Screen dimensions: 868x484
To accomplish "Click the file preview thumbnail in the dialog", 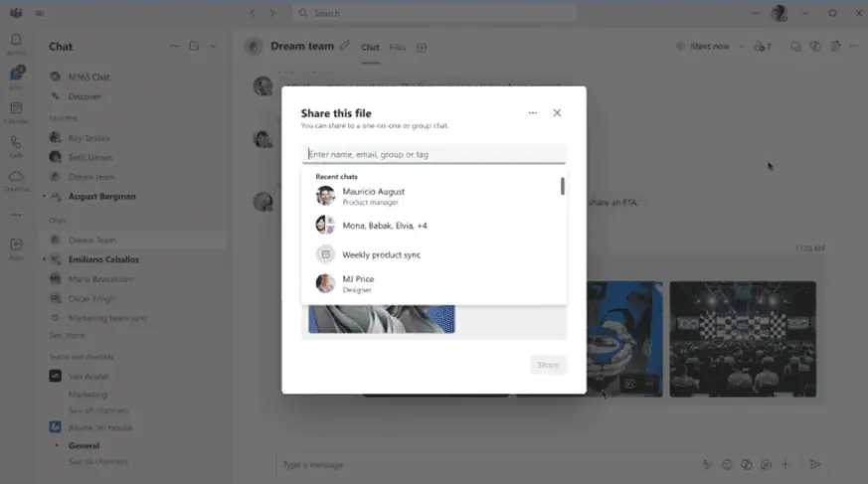I will (x=382, y=319).
